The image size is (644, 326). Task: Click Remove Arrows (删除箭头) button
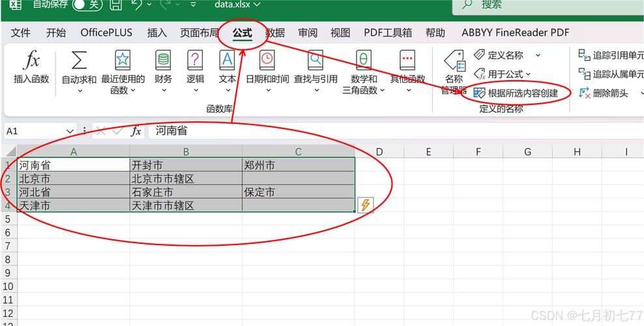604,93
